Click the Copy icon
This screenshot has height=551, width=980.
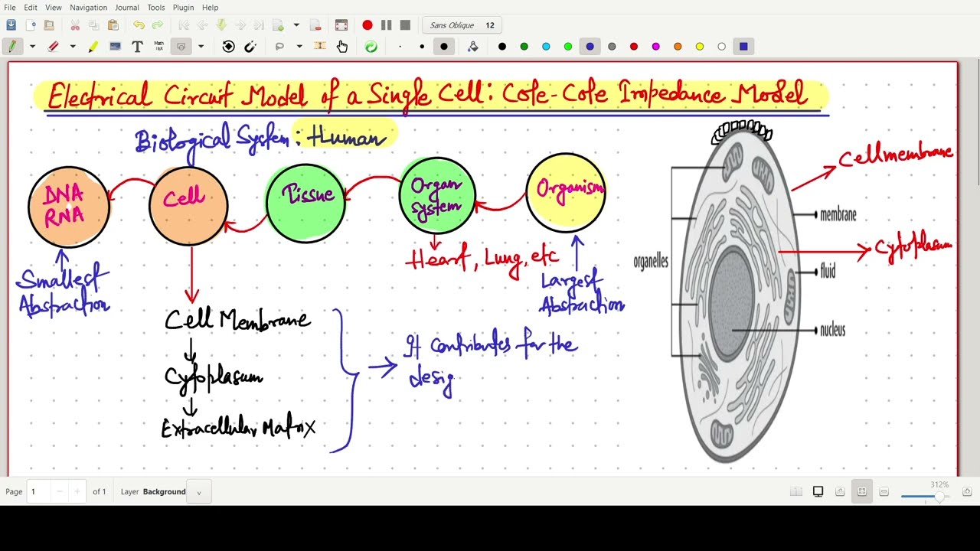[x=93, y=25]
